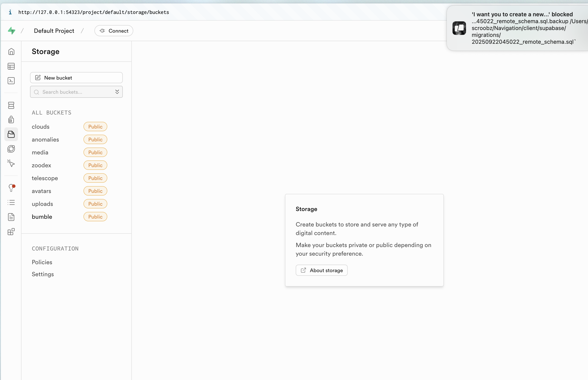Open the SQL Editor sidebar icon
588x380 pixels.
coord(11,81)
